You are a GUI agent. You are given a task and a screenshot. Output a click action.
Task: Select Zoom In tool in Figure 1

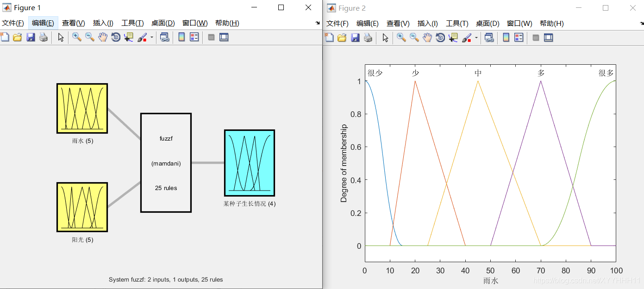[x=77, y=37]
